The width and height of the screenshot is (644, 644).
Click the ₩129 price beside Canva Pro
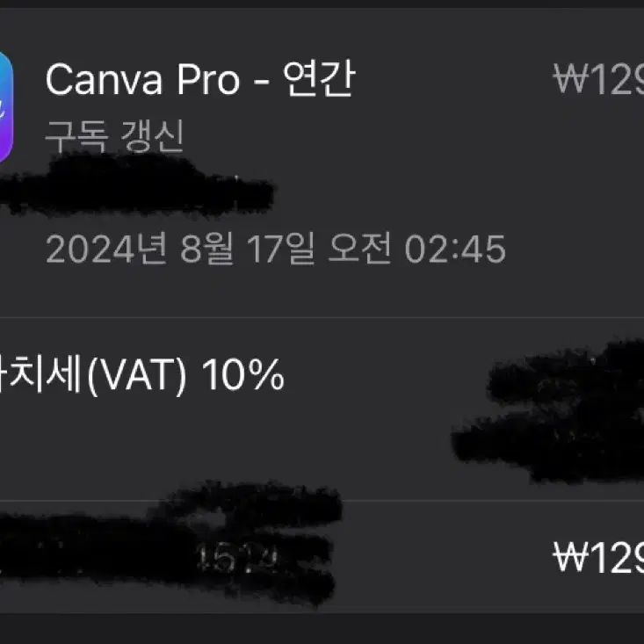tap(598, 79)
